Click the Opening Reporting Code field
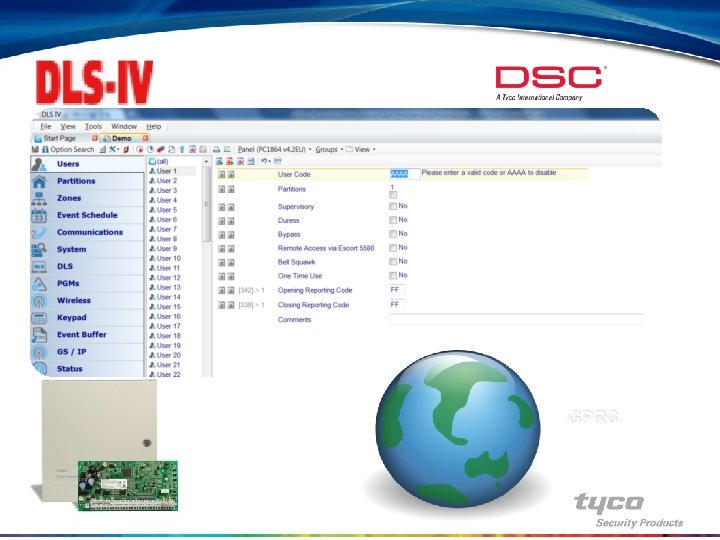The height and width of the screenshot is (540, 720). 397,290
